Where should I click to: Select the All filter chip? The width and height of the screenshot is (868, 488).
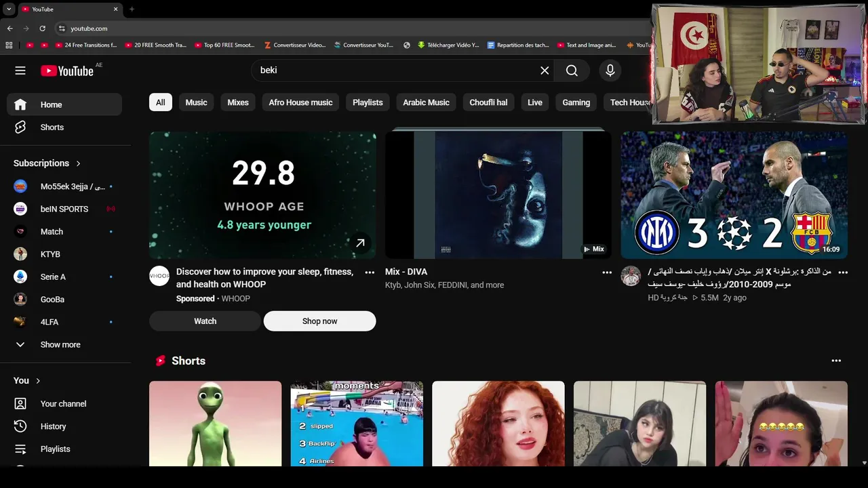[161, 102]
